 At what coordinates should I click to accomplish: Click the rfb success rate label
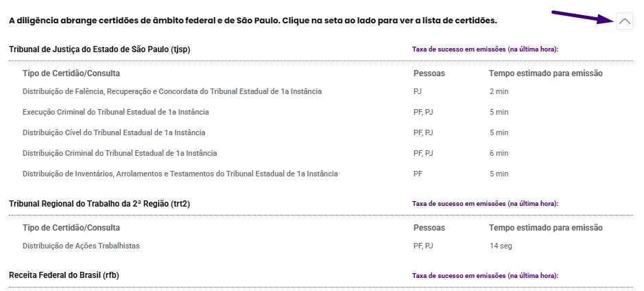[486, 276]
